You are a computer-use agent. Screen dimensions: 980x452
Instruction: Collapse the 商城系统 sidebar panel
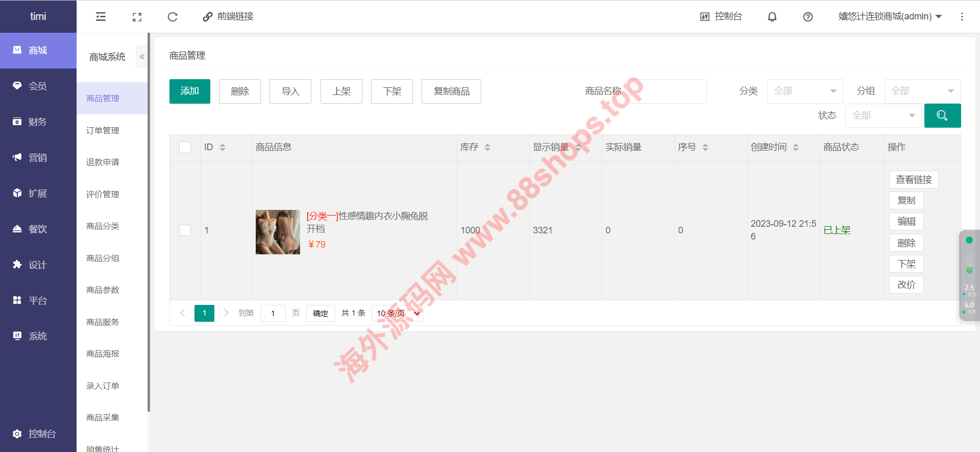pyautogui.click(x=142, y=57)
